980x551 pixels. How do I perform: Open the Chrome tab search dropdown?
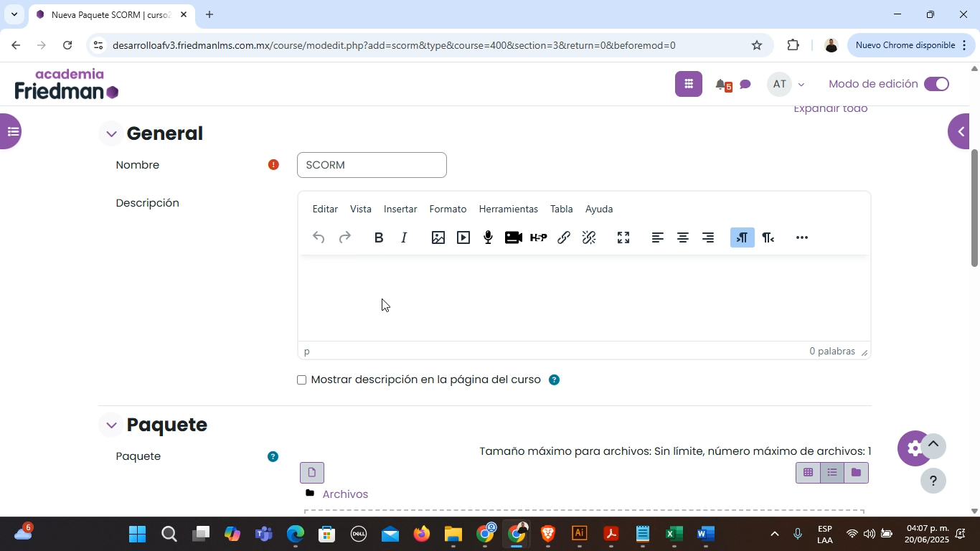coord(14,14)
